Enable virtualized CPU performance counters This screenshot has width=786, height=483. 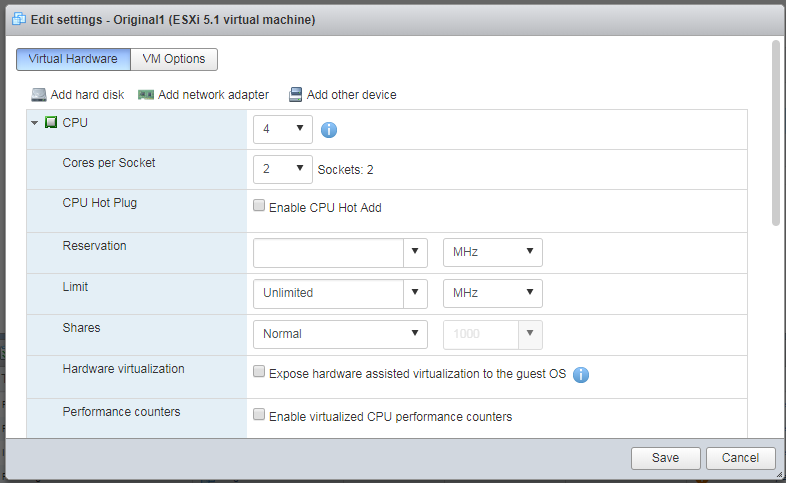tap(259, 415)
